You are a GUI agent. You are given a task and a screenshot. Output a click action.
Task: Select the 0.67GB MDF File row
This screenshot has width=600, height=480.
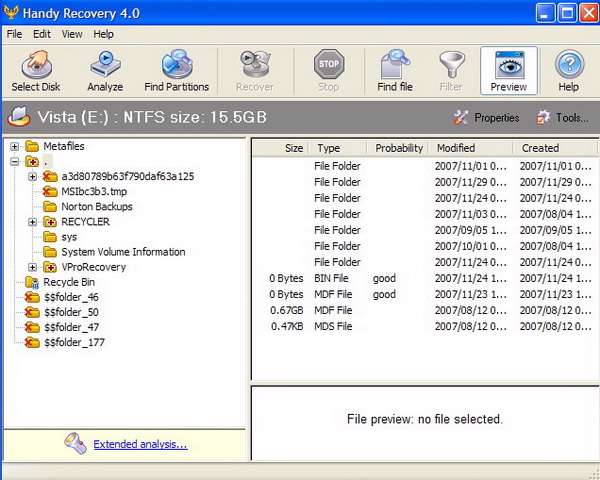[x=425, y=310]
